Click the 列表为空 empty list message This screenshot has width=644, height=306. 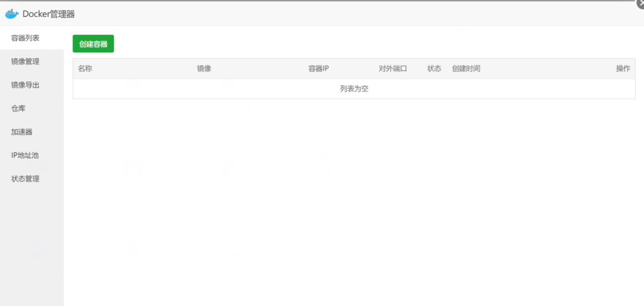[353, 89]
